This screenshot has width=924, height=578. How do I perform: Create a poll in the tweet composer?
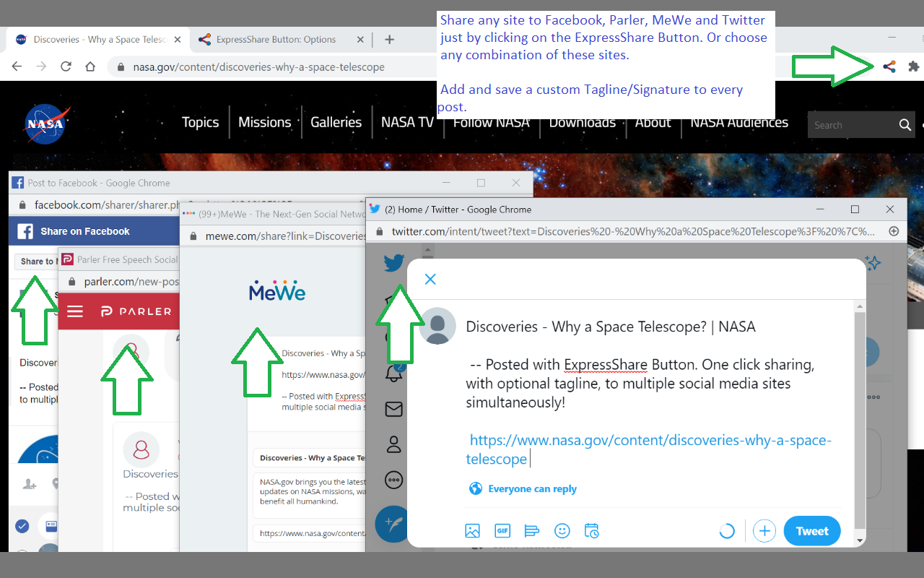point(532,530)
